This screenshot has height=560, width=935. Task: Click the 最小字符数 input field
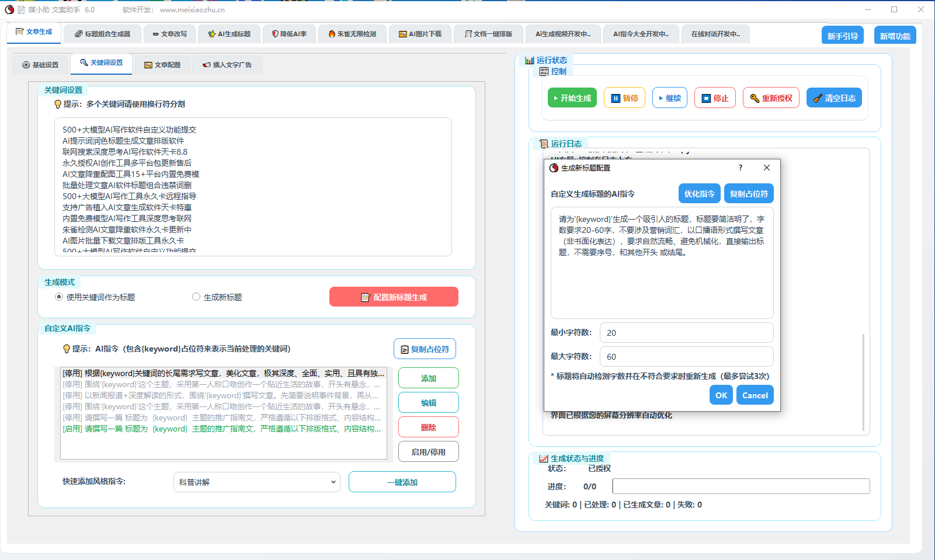tap(686, 333)
